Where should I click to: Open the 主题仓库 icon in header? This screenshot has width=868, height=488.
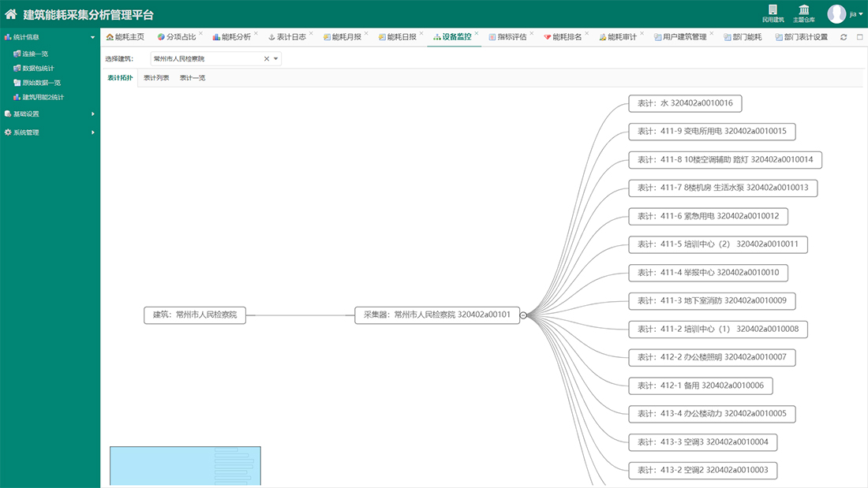coord(804,13)
